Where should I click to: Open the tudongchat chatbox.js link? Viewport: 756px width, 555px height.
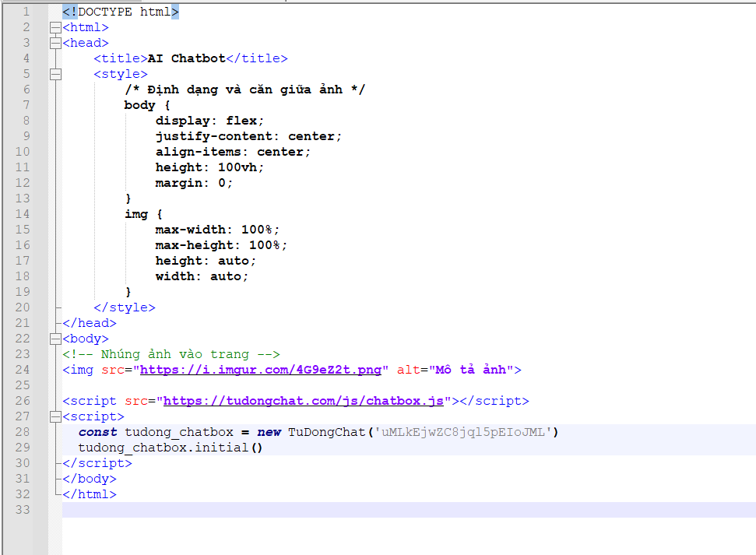[x=304, y=401]
